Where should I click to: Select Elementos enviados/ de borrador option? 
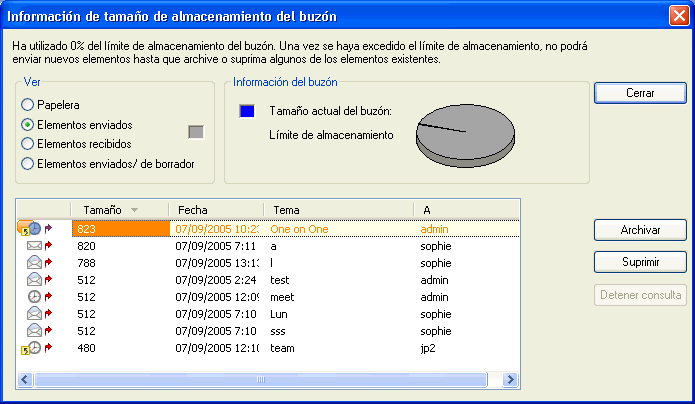[27, 164]
